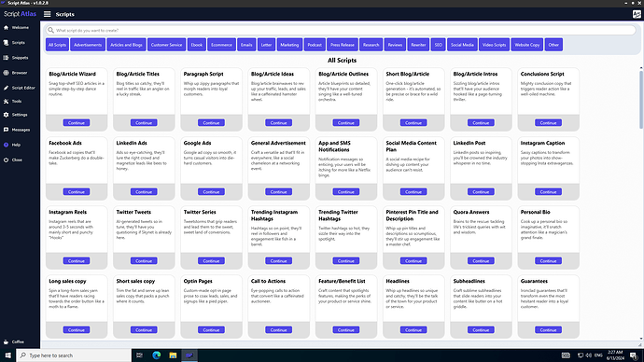644x362 pixels.
Task: Click the script search input field
Action: 341,31
